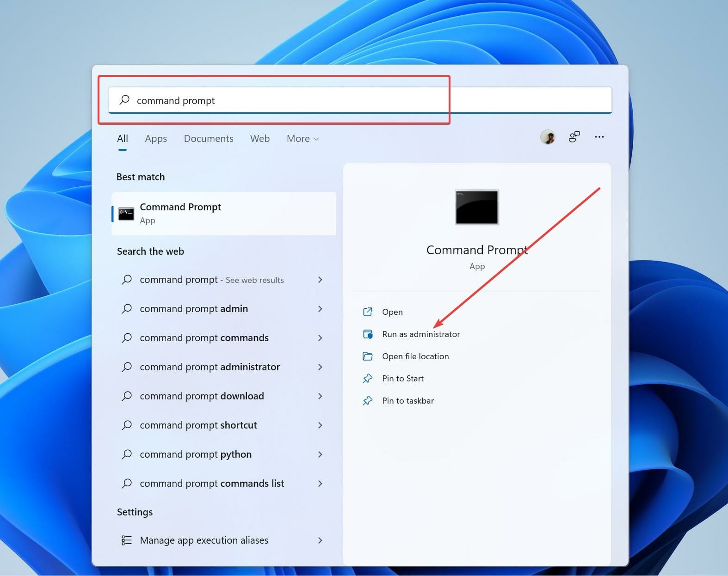The image size is (728, 576).
Task: Expand chevron for 'command prompt commands' row
Action: [320, 338]
